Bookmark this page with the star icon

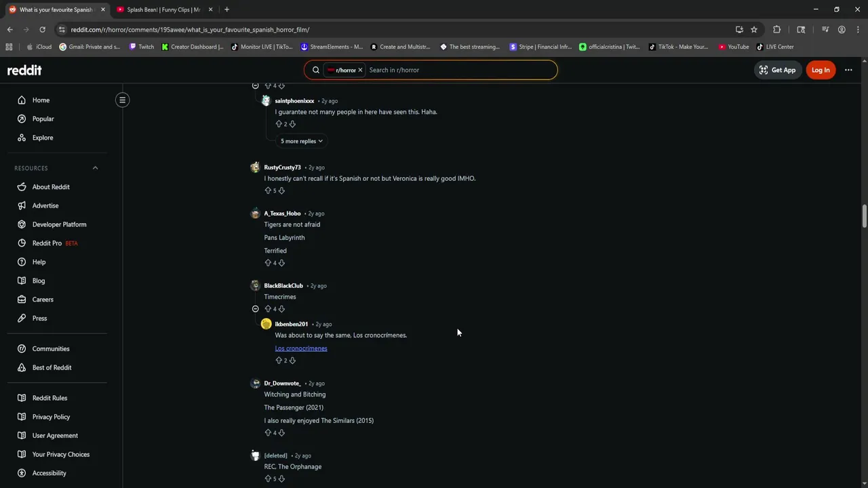(x=754, y=30)
